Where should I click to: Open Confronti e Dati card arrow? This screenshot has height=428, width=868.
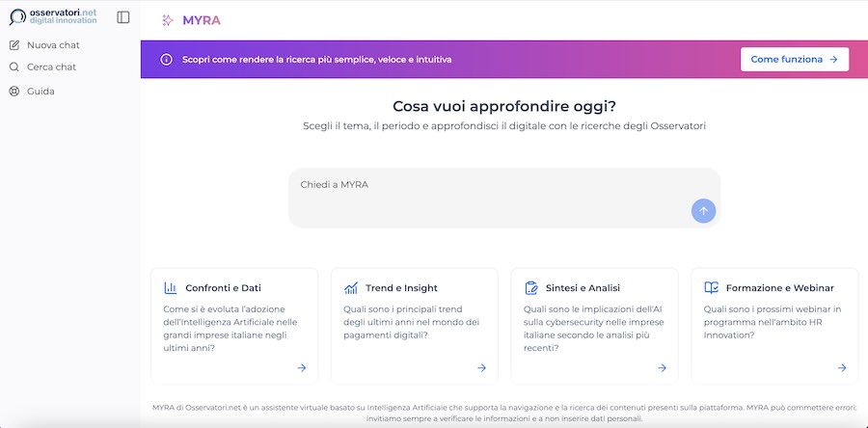pos(302,367)
